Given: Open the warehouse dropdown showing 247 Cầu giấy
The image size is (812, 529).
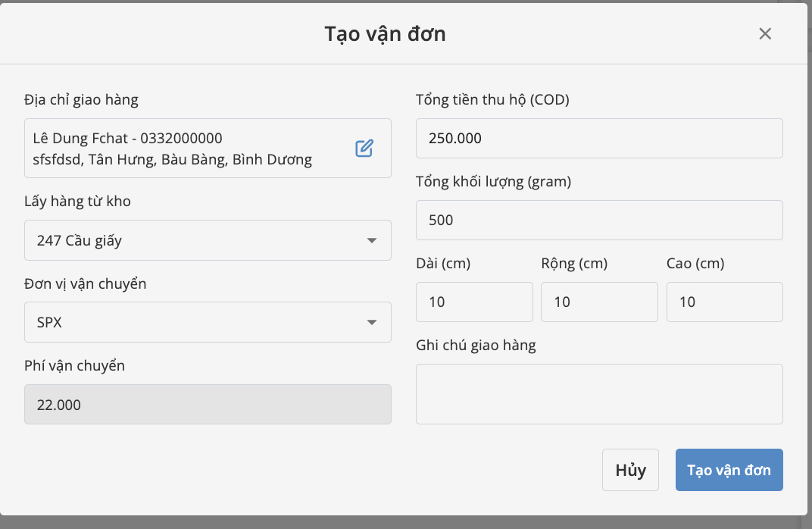Looking at the screenshot, I should tap(208, 240).
